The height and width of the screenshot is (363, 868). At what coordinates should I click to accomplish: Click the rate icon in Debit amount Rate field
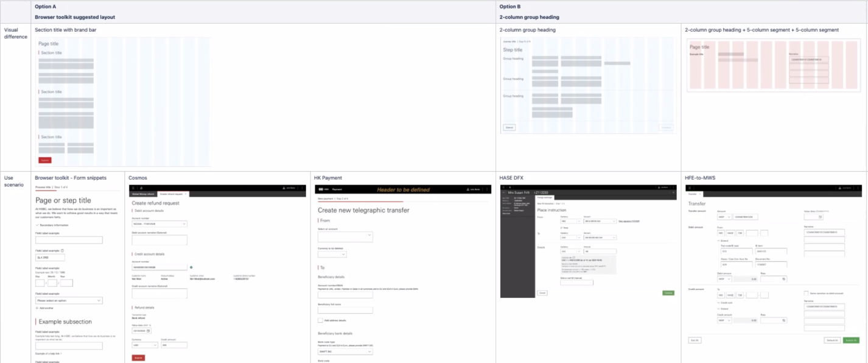(x=784, y=279)
